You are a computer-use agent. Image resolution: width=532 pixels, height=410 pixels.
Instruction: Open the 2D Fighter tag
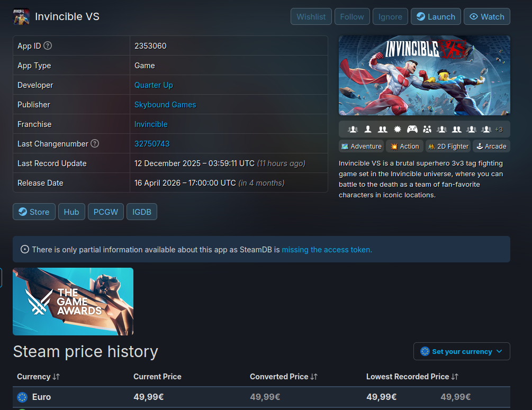point(448,146)
